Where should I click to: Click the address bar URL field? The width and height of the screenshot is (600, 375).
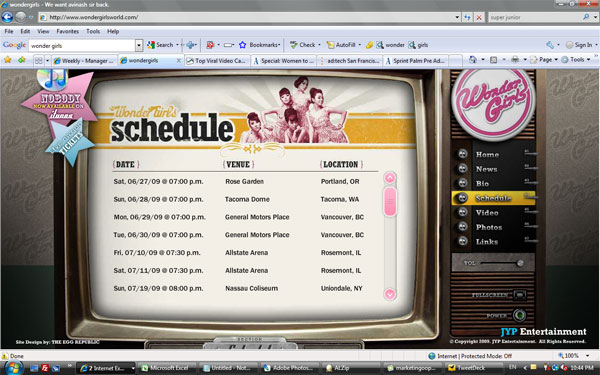point(245,17)
